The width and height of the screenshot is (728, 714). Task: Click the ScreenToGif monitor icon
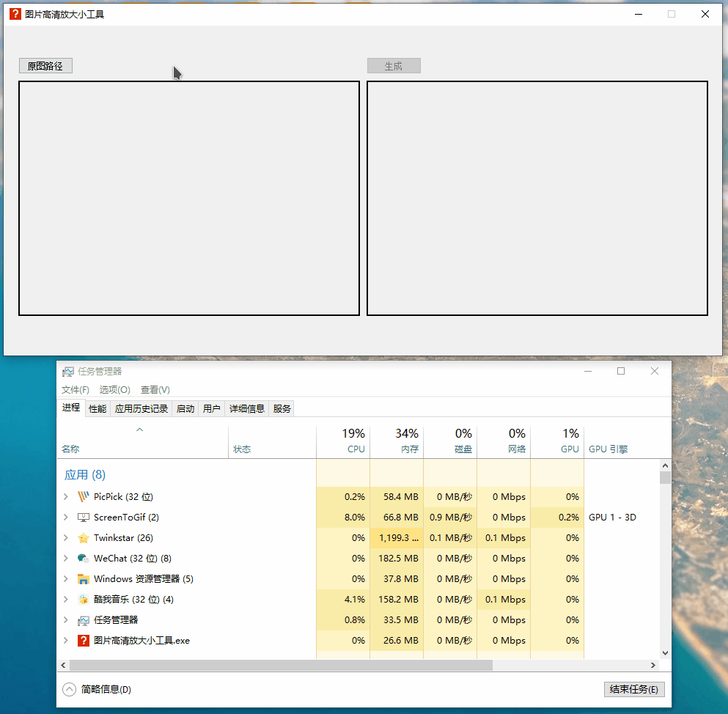(83, 517)
